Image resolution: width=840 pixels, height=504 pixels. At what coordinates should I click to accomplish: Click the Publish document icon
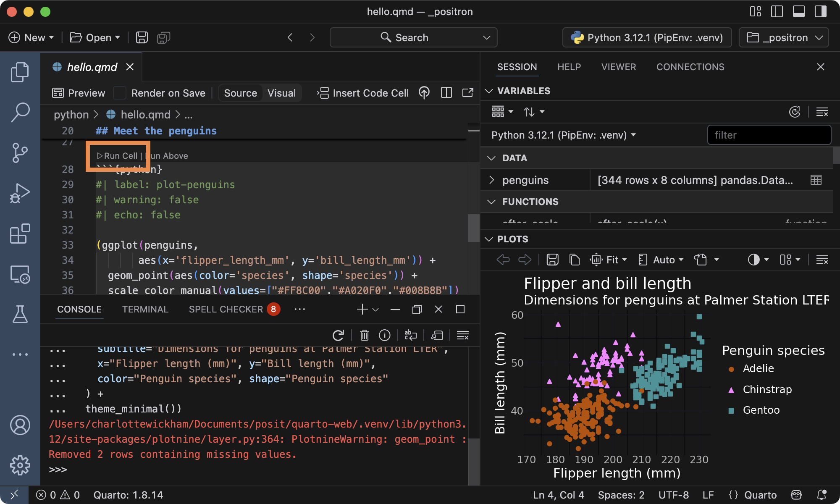(x=424, y=93)
